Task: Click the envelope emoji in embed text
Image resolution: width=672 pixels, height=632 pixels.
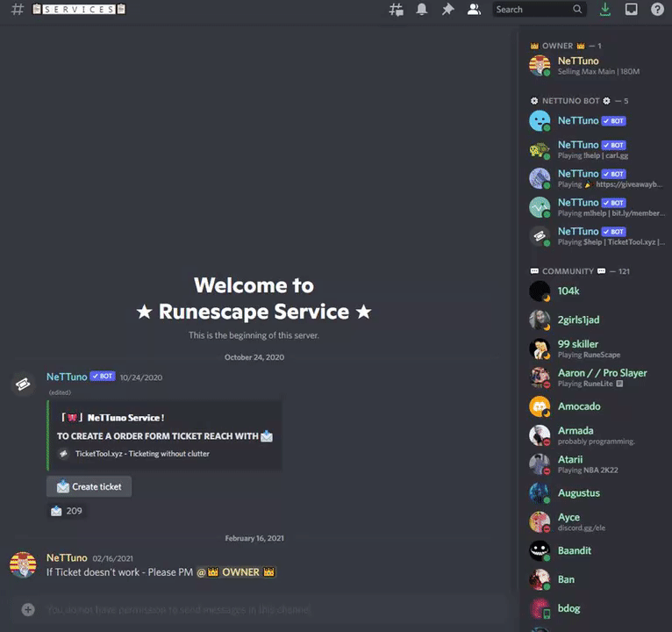Action: pos(267,436)
